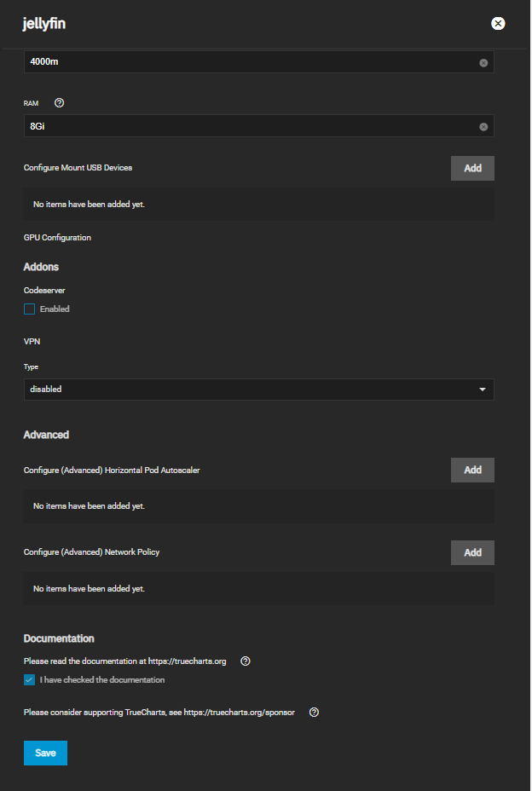Close the jellyfin settings dialog
Image resolution: width=532 pixels, height=791 pixels.
click(499, 24)
